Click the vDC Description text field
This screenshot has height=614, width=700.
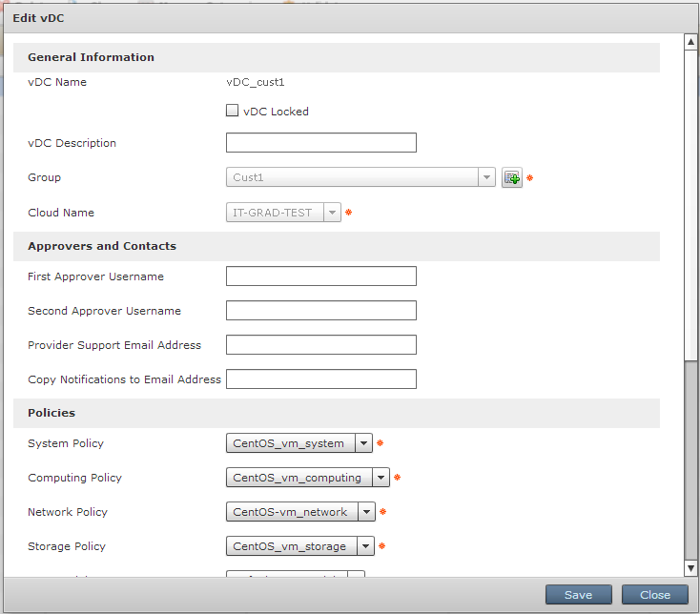point(320,143)
